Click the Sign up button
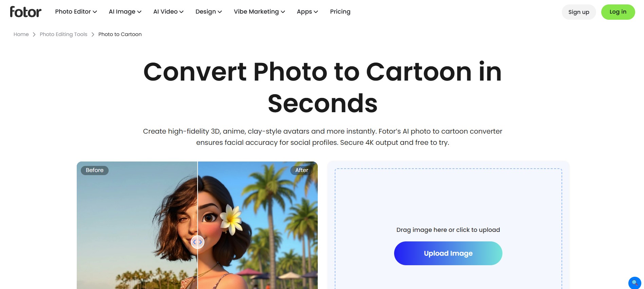Viewport: 644px width, 289px height. pyautogui.click(x=579, y=12)
